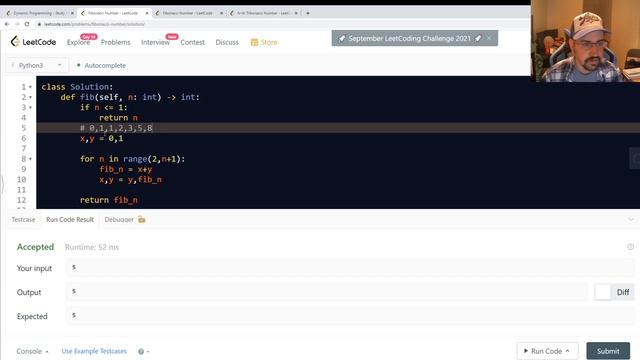
Task: Click the site lock icon
Action: coord(39,24)
